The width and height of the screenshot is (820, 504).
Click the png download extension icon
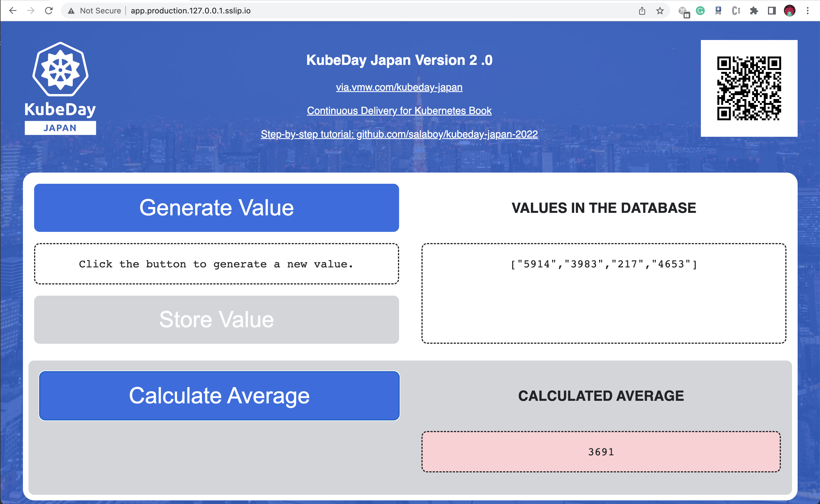718,11
